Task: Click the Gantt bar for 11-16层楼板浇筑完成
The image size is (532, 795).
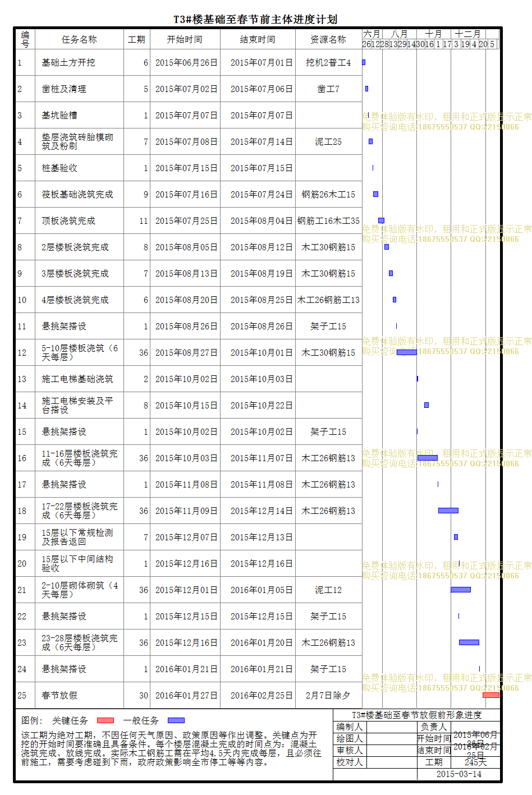Action: pyautogui.click(x=428, y=458)
